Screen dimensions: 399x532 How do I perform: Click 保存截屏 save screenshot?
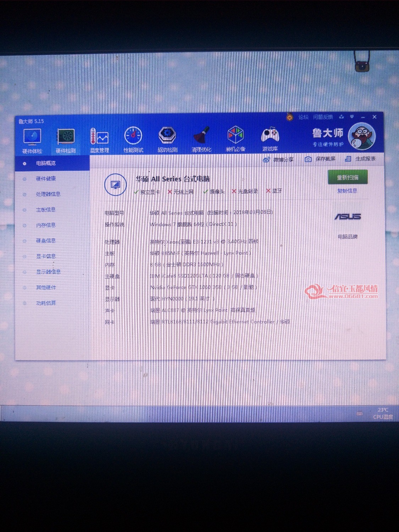[x=320, y=159]
